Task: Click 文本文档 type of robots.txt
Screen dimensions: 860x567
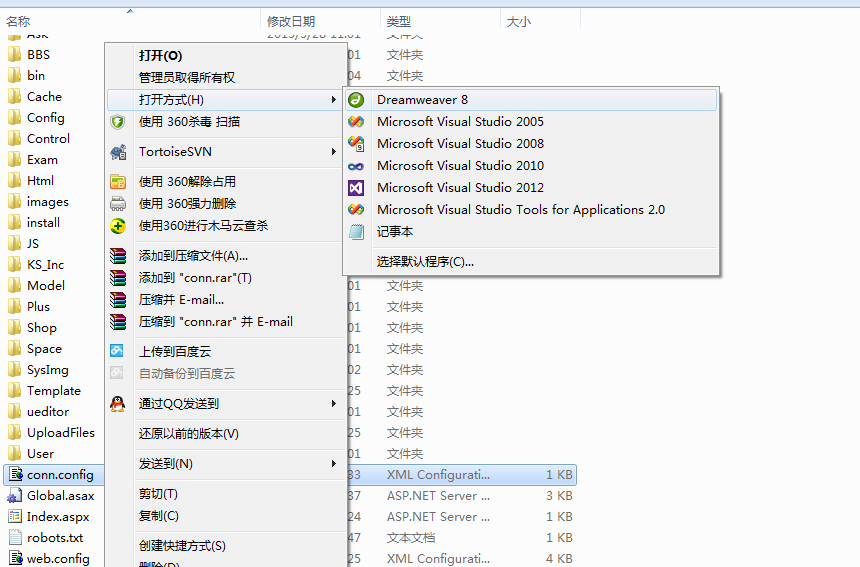Action: tap(411, 538)
